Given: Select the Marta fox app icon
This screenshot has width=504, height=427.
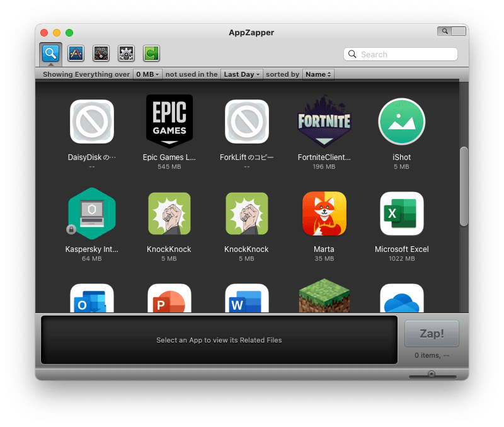Looking at the screenshot, I should pos(324,214).
